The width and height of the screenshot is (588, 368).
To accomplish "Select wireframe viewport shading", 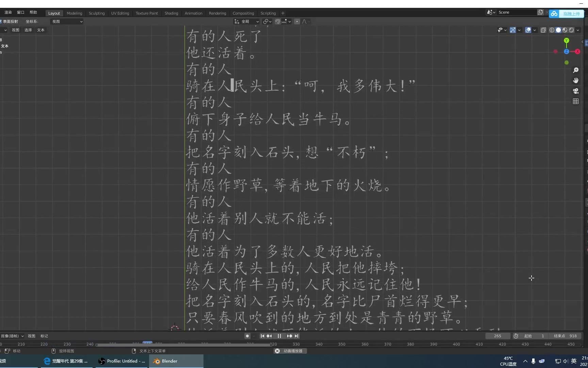I will (552, 30).
